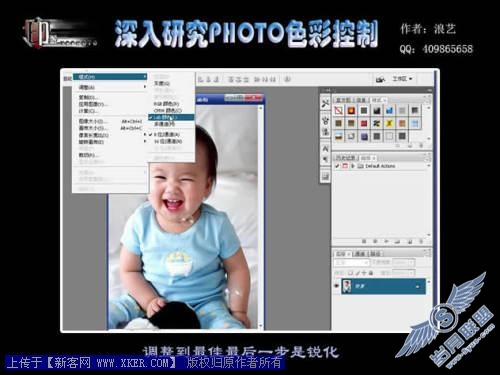Click create new set icon in Actions panel

(x=398, y=241)
